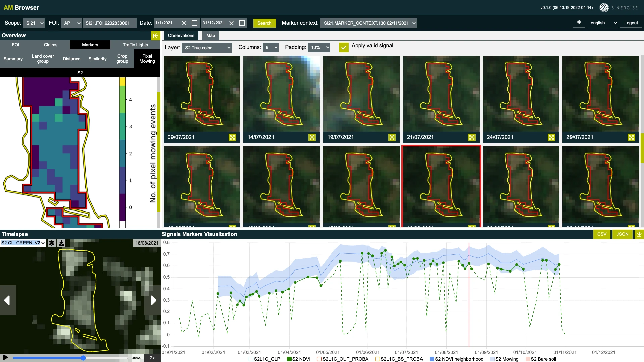Viewport: 644px width, 362px height.
Task: Switch to the Map tab
Action: 210,36
